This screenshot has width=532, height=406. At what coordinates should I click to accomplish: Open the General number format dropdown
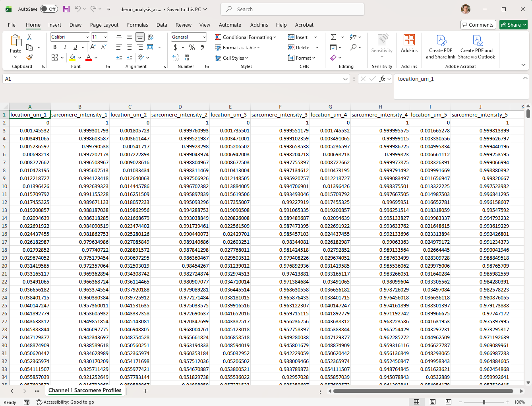click(204, 37)
